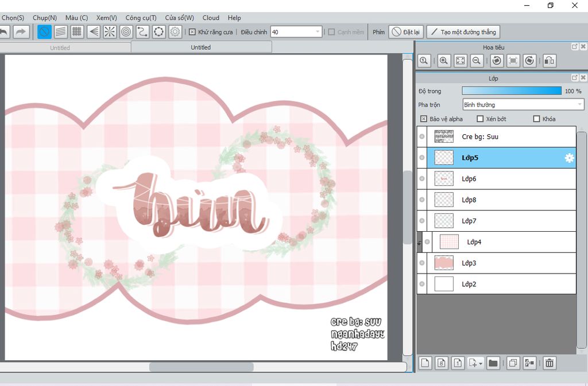The height and width of the screenshot is (386, 588).
Task: Duplicate the selected layer
Action: coord(513,363)
